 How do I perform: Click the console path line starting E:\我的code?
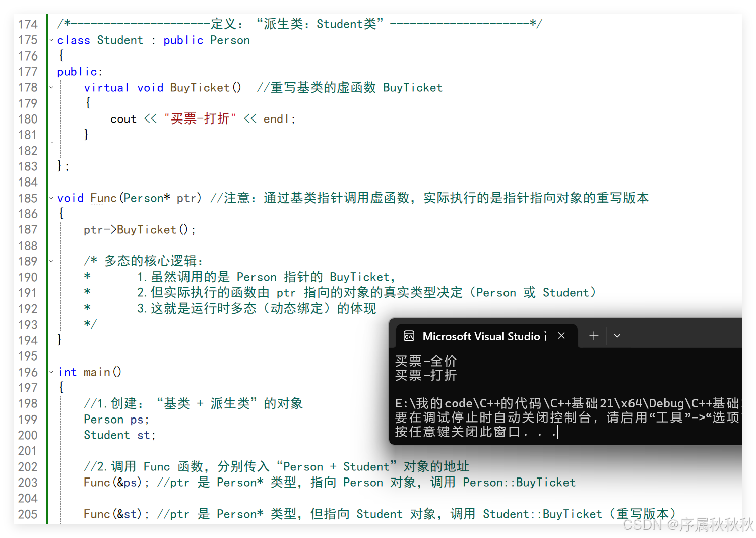coord(568,403)
